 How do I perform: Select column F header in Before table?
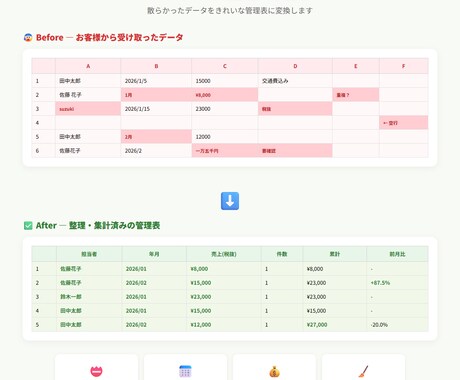tap(404, 66)
